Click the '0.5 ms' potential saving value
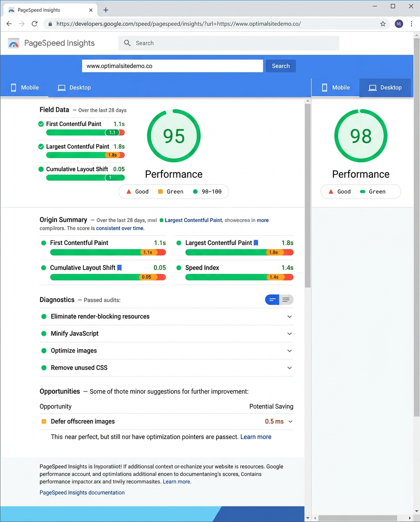Viewport: 420px width, 522px height. [x=274, y=421]
